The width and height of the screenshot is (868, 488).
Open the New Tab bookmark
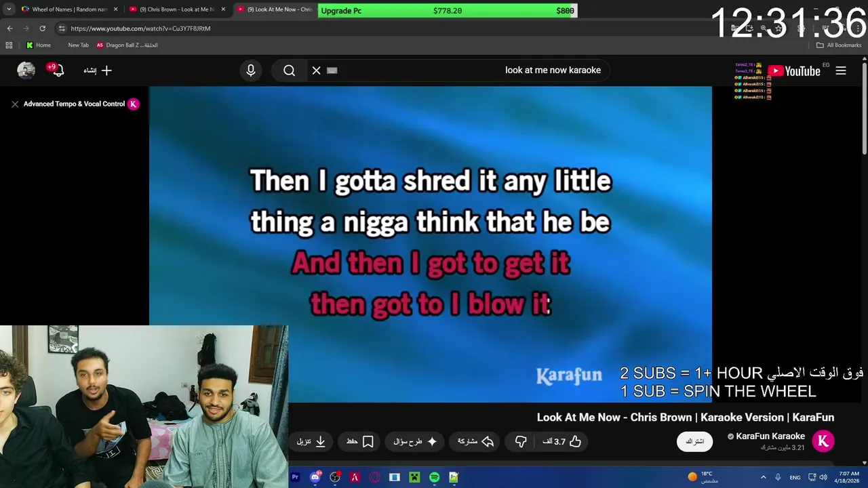tap(78, 45)
